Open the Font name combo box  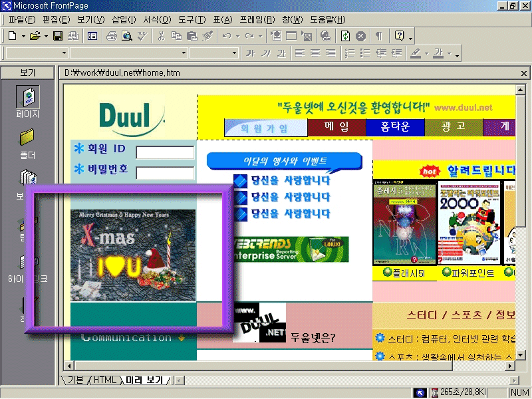coord(128,53)
